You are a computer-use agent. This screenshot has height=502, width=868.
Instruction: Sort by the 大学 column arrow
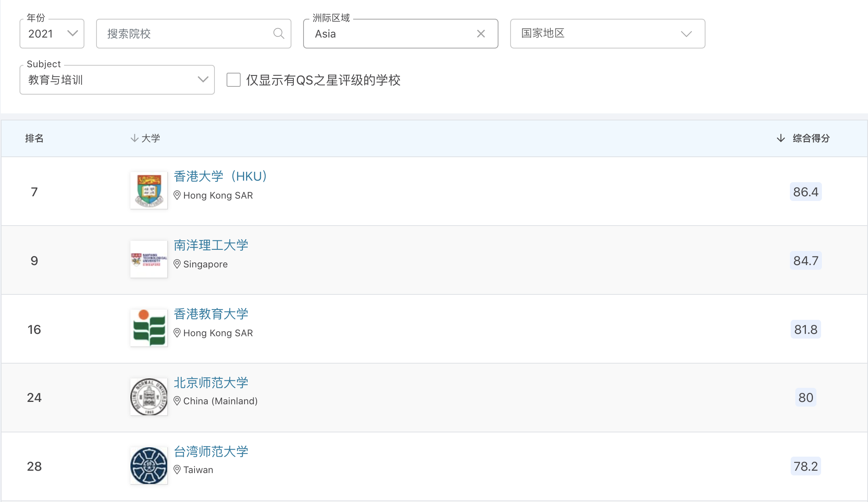click(x=134, y=138)
